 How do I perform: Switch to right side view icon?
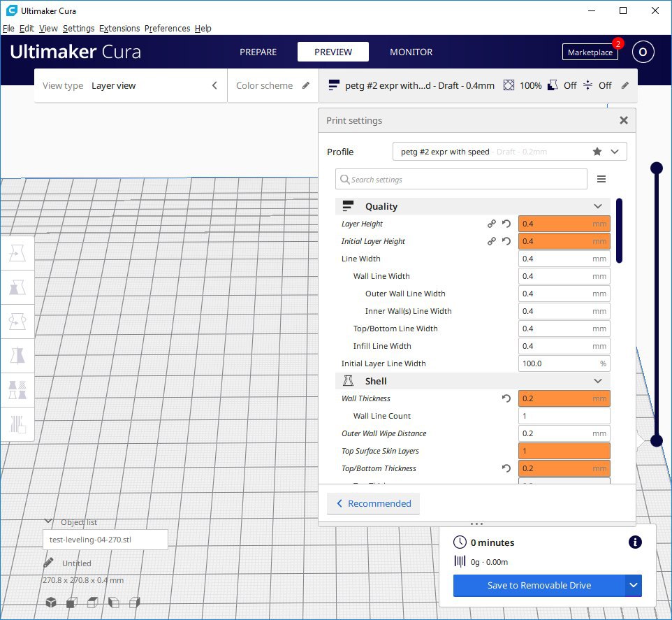[x=135, y=603]
